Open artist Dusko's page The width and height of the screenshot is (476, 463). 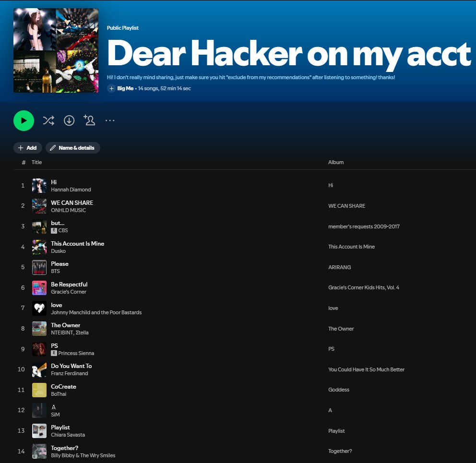[x=58, y=251]
